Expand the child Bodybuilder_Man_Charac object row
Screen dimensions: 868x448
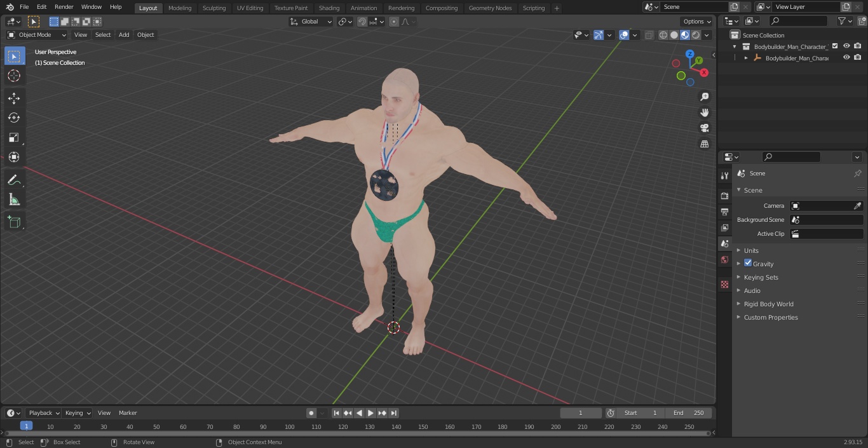tap(746, 58)
